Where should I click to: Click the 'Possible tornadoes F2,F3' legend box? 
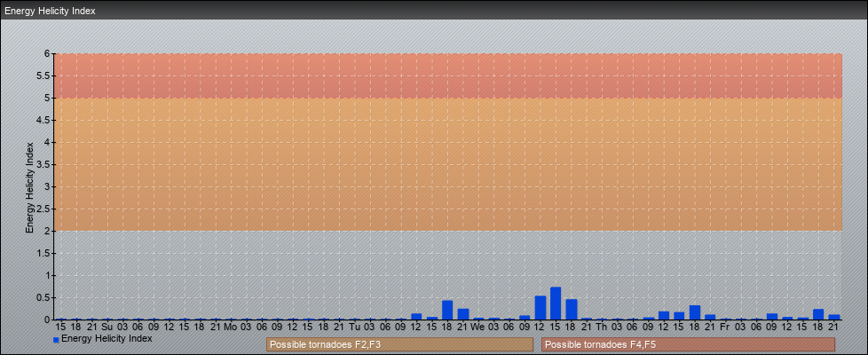pos(399,344)
